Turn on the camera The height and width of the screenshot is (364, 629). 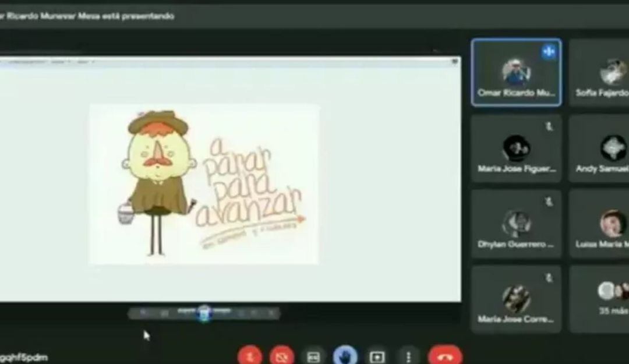pos(281,356)
